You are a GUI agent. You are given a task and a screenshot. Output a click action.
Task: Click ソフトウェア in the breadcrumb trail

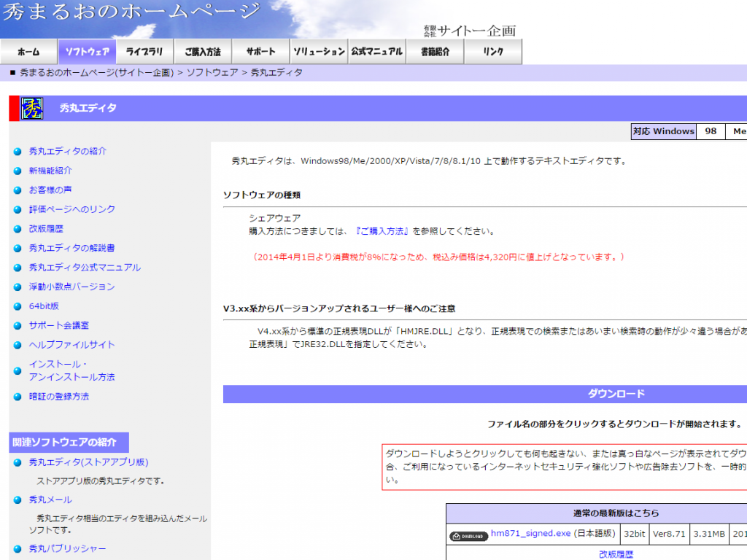212,73
